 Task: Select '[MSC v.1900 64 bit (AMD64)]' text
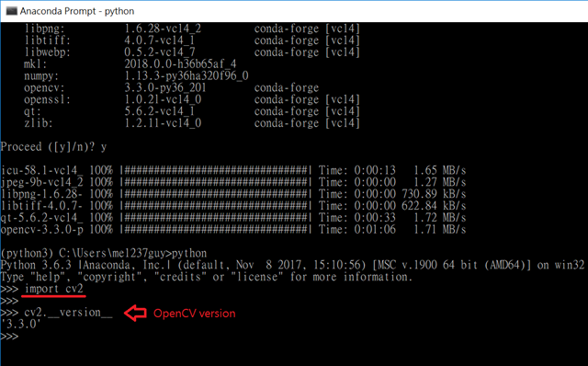(452, 265)
